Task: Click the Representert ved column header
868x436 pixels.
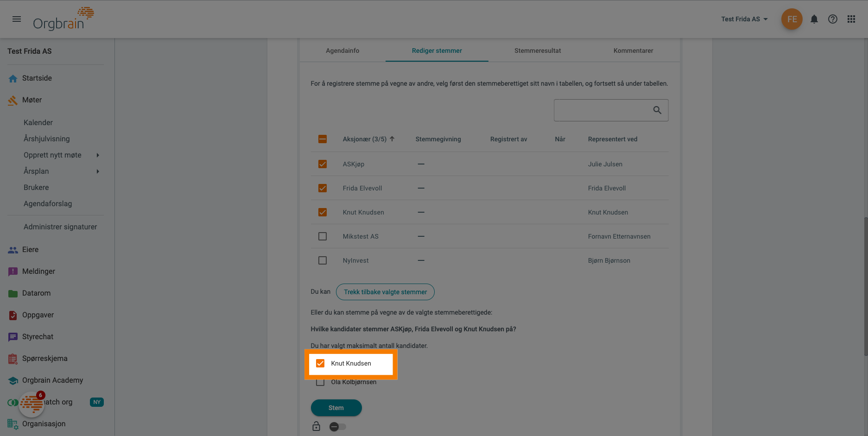Action: click(x=613, y=139)
